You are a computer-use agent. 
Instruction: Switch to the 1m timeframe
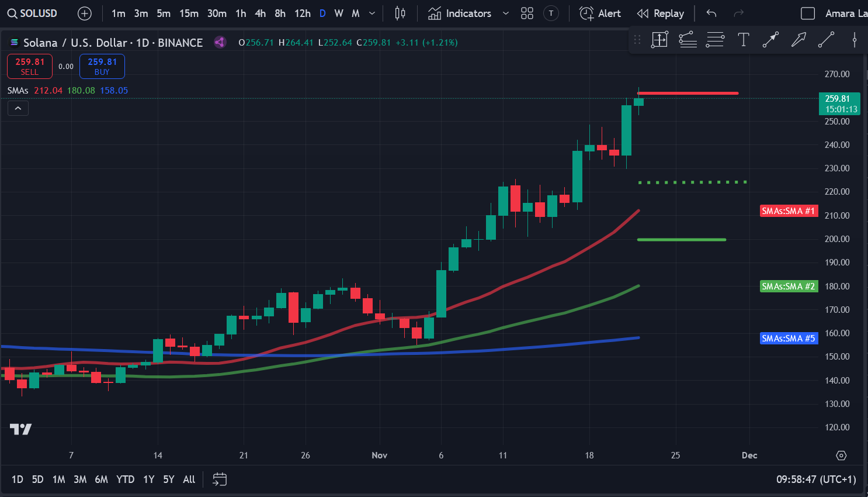pyautogui.click(x=119, y=13)
